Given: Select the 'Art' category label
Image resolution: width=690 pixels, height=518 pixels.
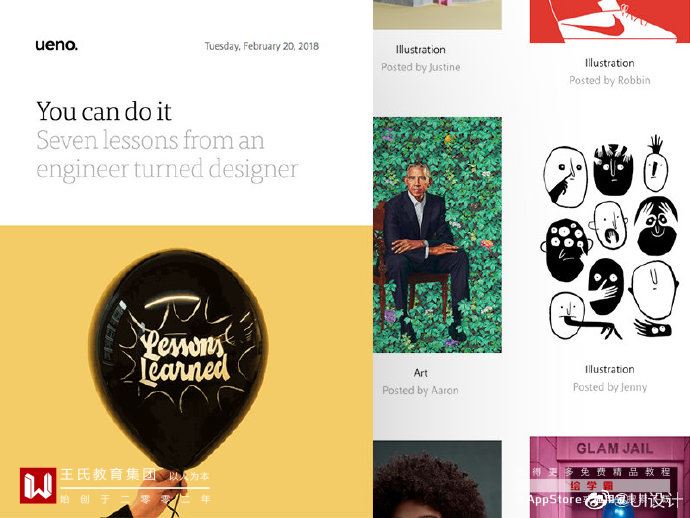Looking at the screenshot, I should (421, 373).
